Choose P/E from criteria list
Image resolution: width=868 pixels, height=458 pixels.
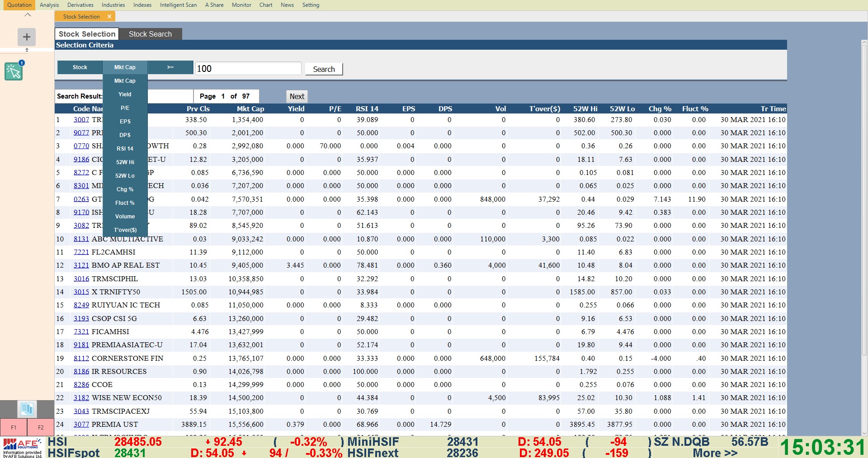click(x=125, y=108)
